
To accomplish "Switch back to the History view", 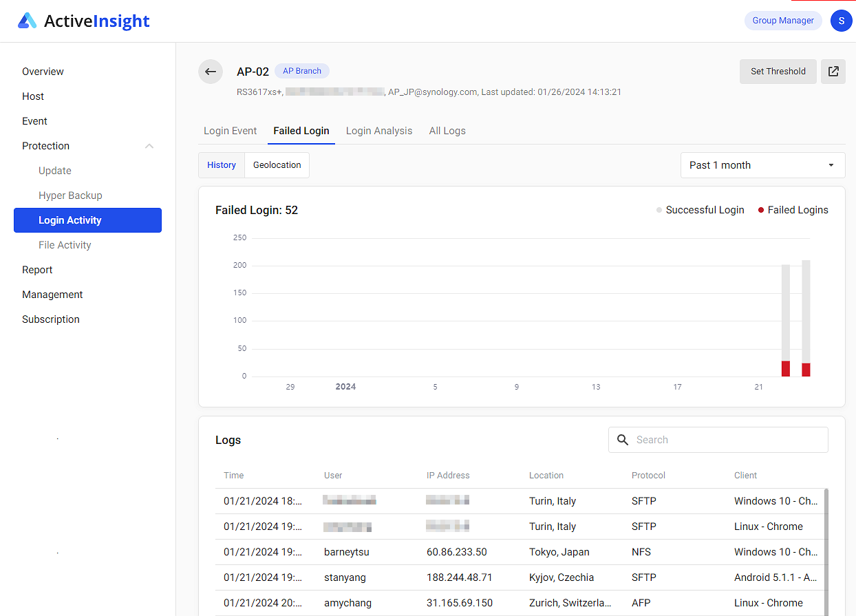I will point(221,164).
